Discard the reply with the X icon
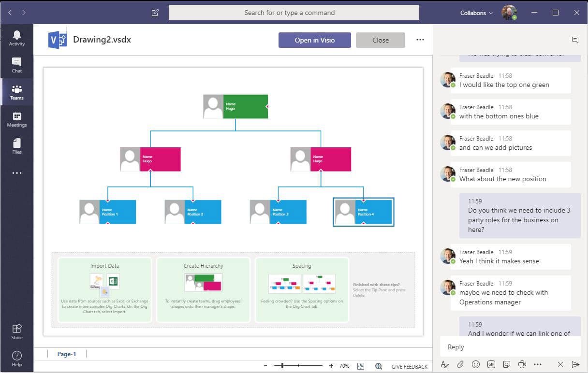The image size is (588, 373). tap(560, 364)
